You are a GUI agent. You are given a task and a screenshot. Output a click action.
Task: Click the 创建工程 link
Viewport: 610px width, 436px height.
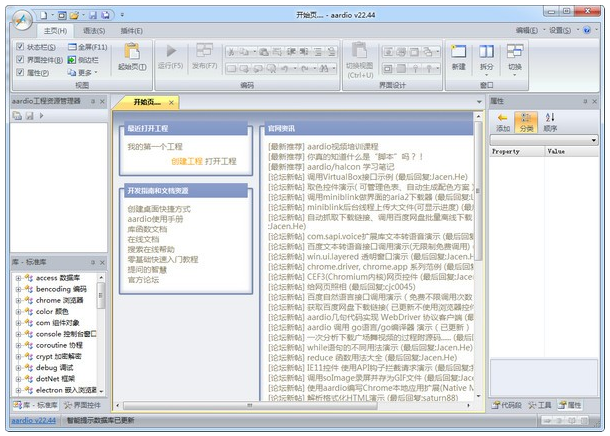[x=187, y=161]
